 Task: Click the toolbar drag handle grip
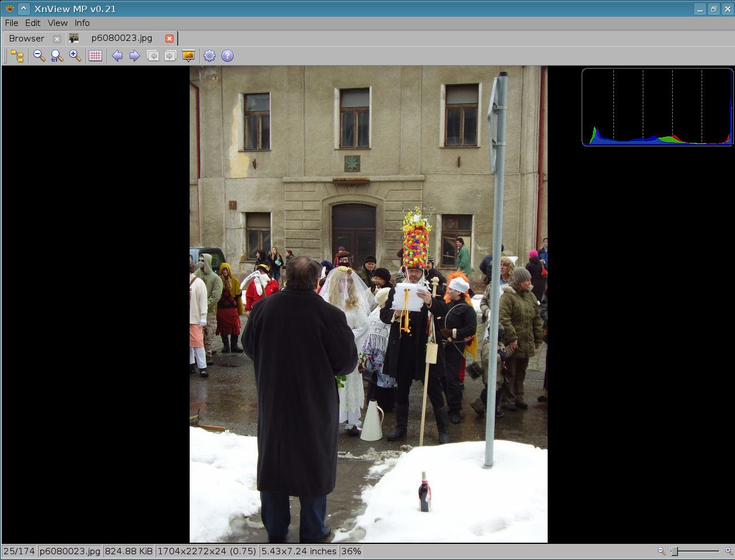point(5,56)
